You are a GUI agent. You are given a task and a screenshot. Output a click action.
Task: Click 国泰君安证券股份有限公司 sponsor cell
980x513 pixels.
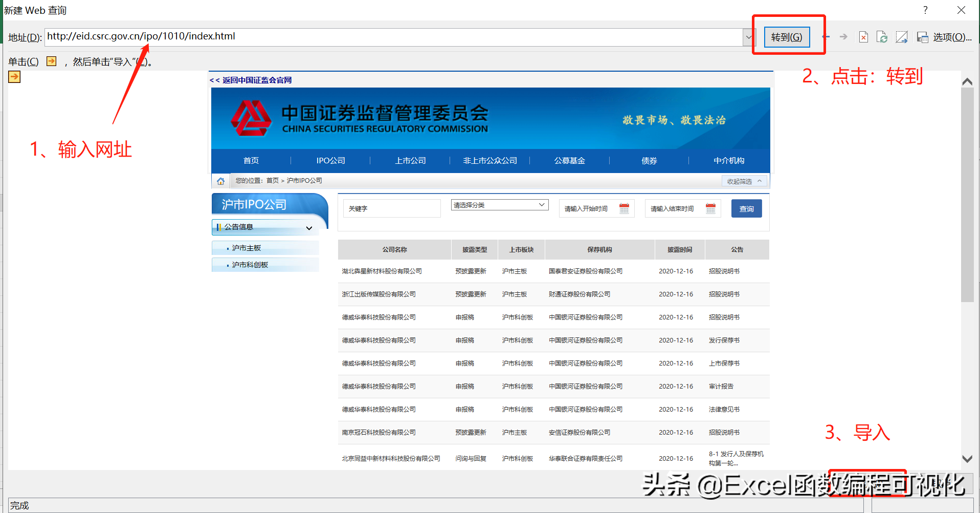coord(586,271)
